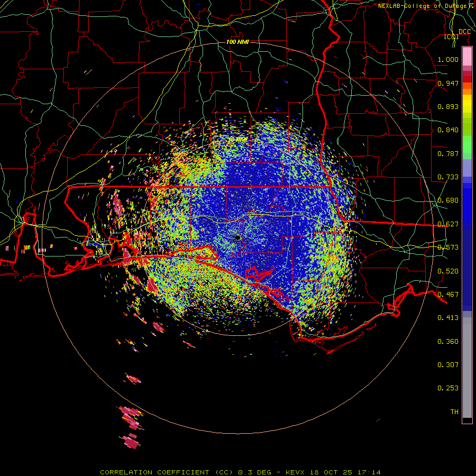Click the 0.733 scale value
Viewport: 476px width, 476px height.
(448, 177)
